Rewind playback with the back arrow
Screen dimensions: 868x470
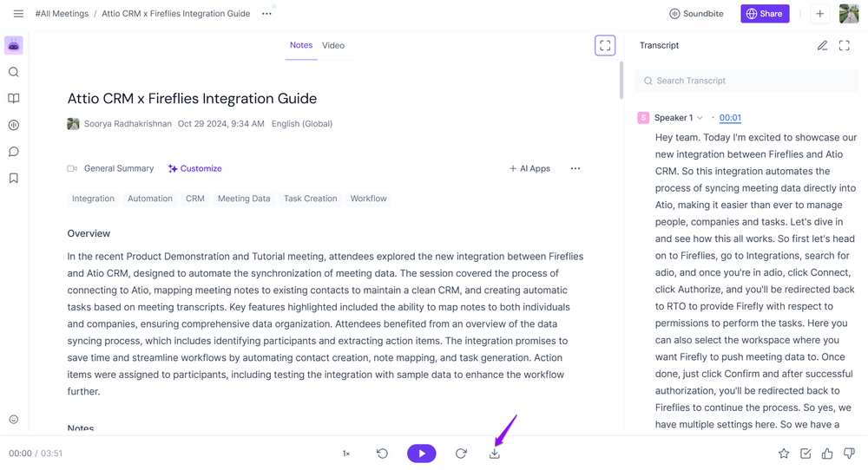pos(383,454)
